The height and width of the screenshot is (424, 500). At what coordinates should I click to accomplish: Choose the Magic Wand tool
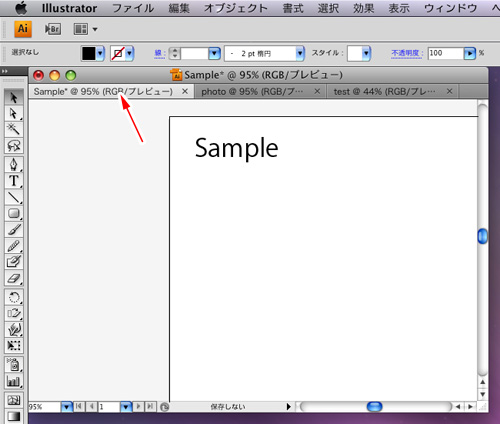pyautogui.click(x=14, y=129)
